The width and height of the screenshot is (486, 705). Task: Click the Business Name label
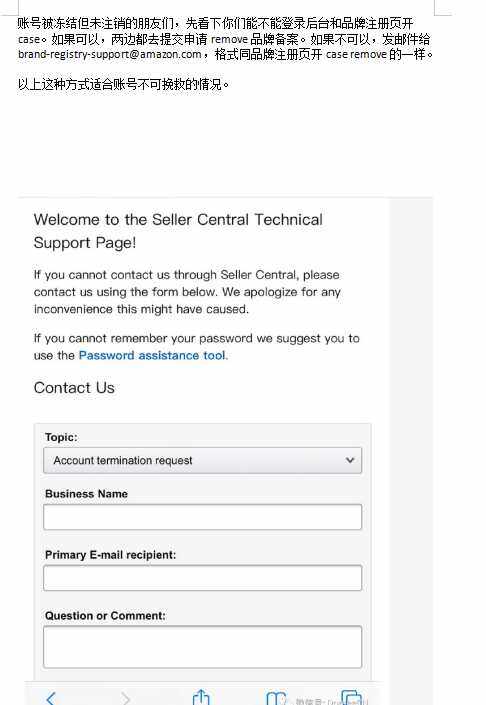coord(86,494)
